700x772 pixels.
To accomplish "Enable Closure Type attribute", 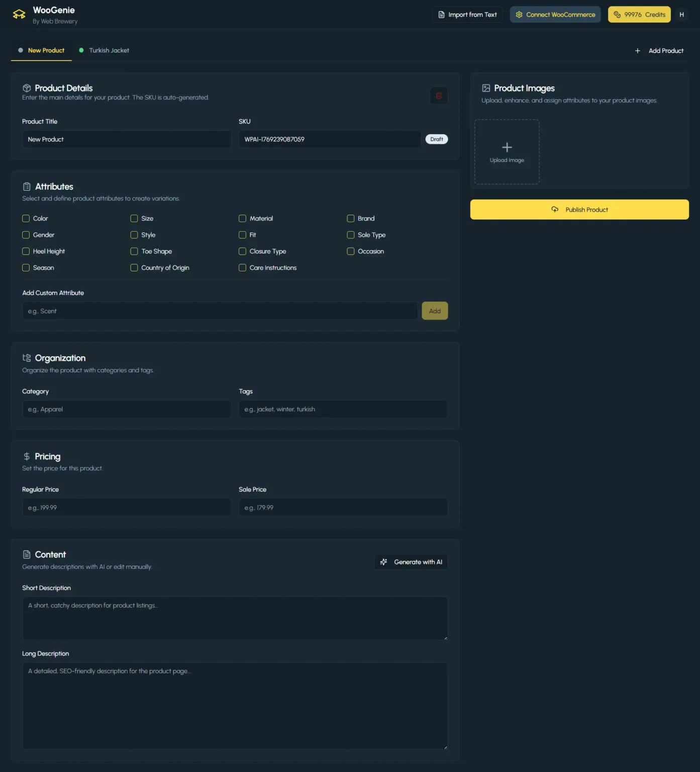I will pos(242,251).
